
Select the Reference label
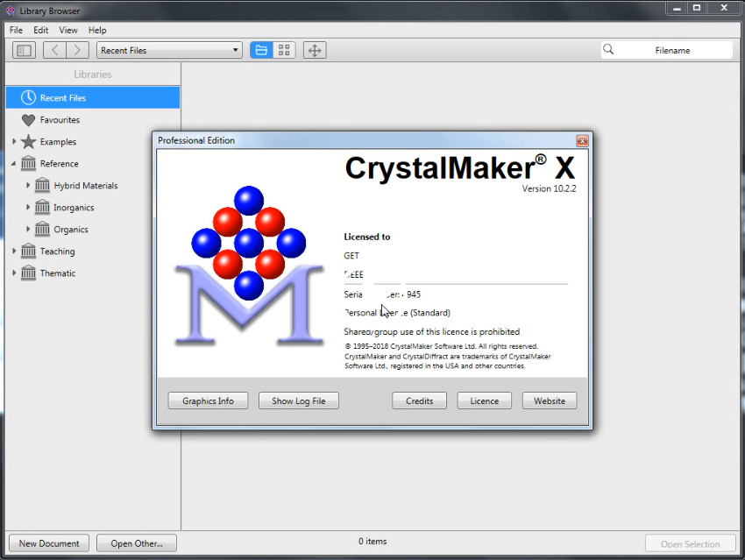point(60,163)
